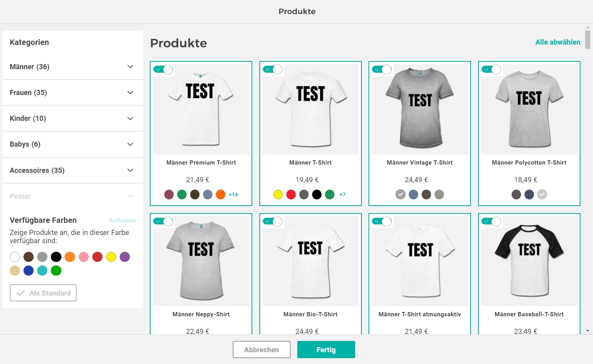Open the Accessoires (35) category dropdown
Screen dimensions: 593x364
73,170
